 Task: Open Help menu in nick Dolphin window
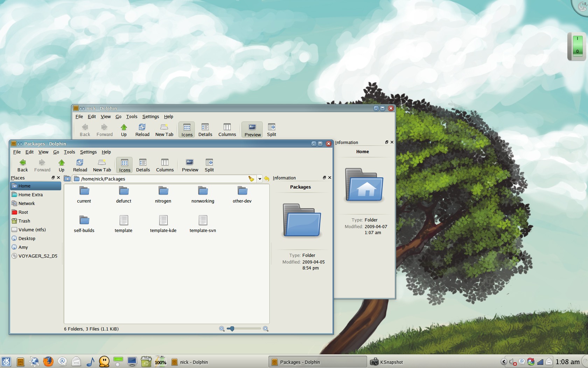[x=168, y=117]
